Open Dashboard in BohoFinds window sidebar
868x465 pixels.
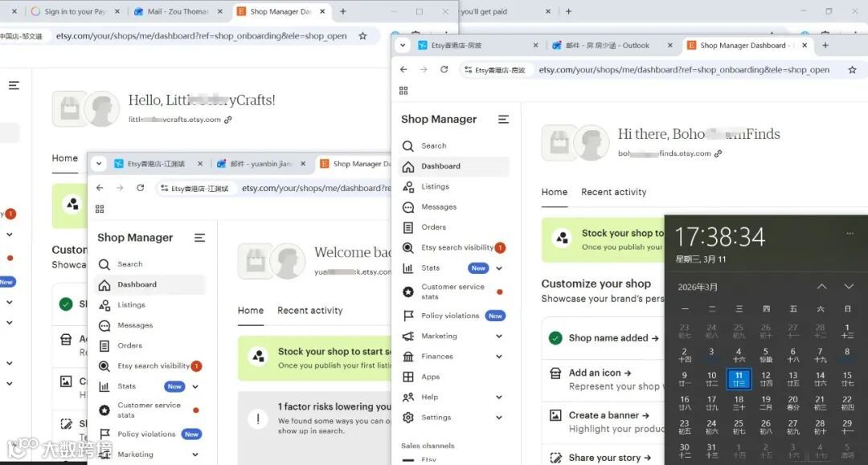(x=453, y=166)
